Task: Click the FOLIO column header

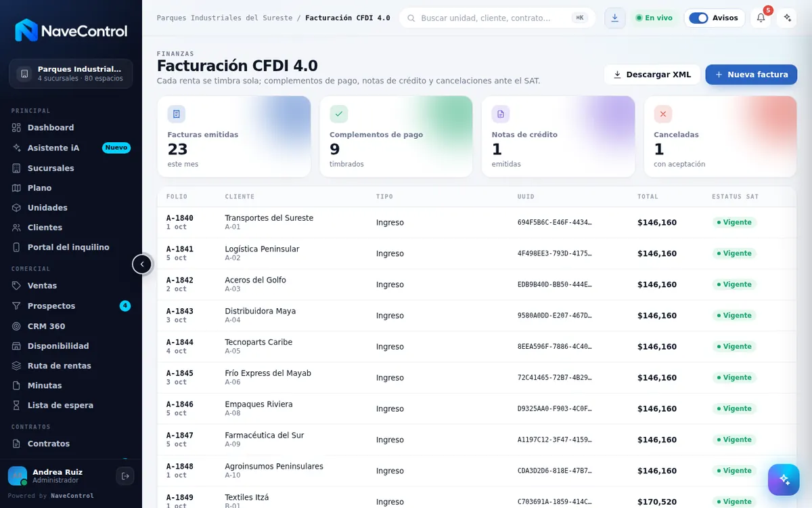Action: 177,196
